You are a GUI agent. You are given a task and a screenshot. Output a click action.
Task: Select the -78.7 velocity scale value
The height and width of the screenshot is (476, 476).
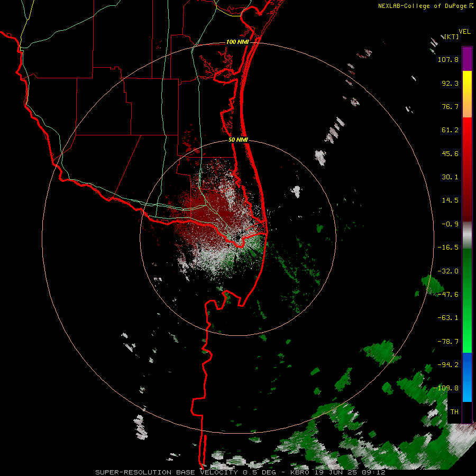click(448, 342)
